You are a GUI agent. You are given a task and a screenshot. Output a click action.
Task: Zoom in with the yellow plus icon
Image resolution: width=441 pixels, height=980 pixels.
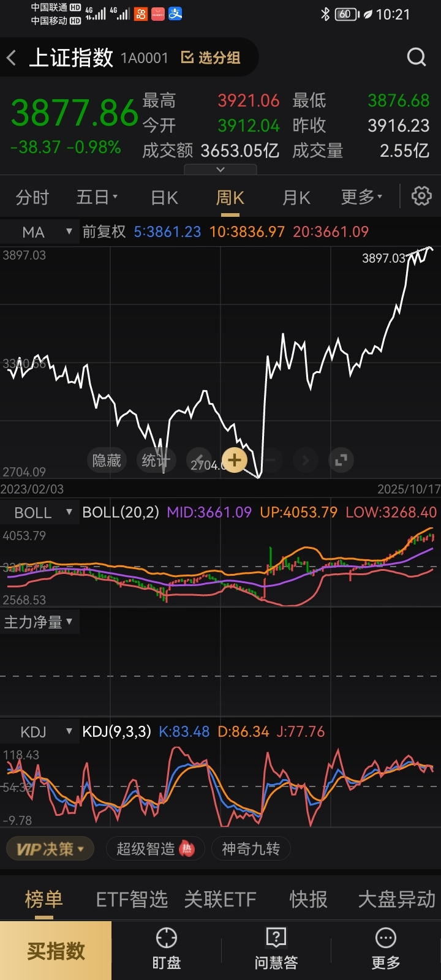234,460
